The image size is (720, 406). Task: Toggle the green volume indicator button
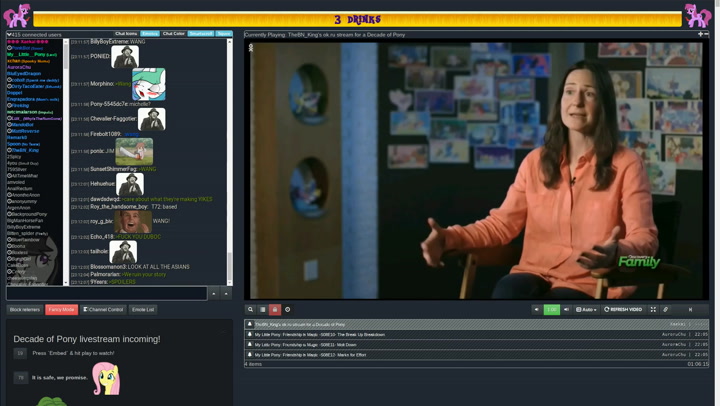coord(551,310)
